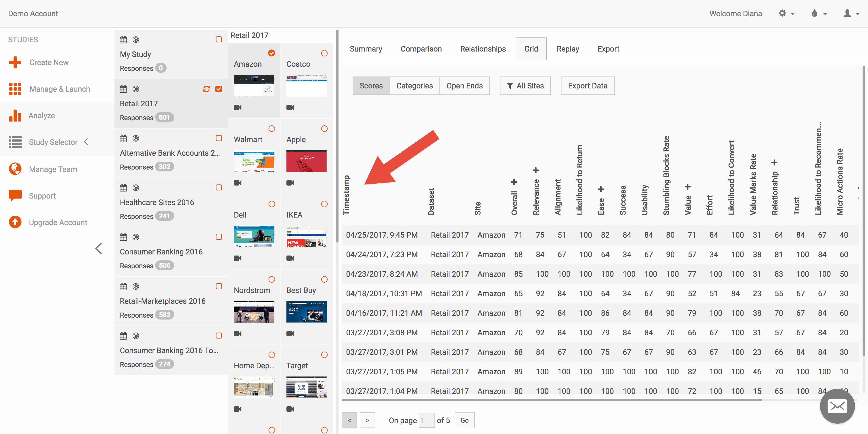Switch to the Comparison tab

pyautogui.click(x=421, y=49)
